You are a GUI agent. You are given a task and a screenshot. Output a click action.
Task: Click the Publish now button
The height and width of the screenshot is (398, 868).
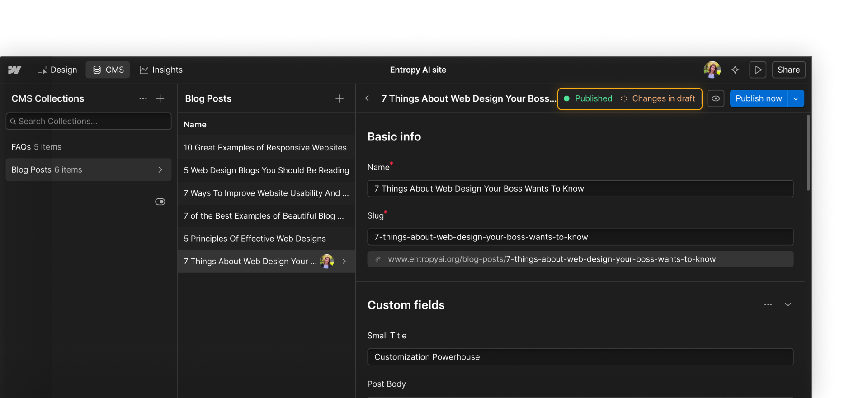[x=759, y=98]
